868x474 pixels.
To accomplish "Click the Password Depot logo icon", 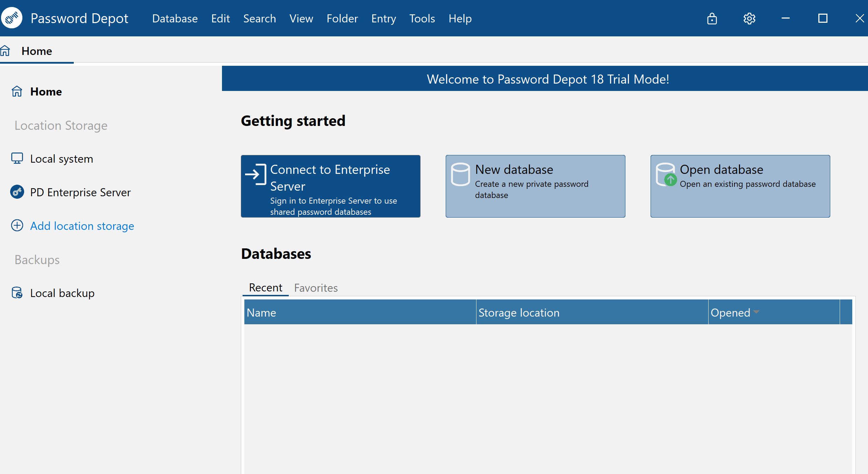I will tap(12, 17).
